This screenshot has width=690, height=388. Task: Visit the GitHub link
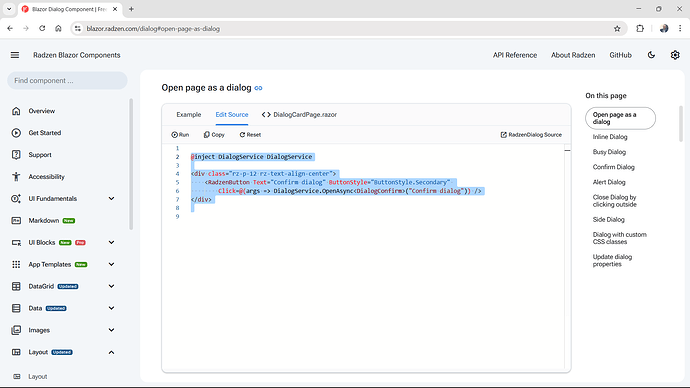tap(620, 55)
